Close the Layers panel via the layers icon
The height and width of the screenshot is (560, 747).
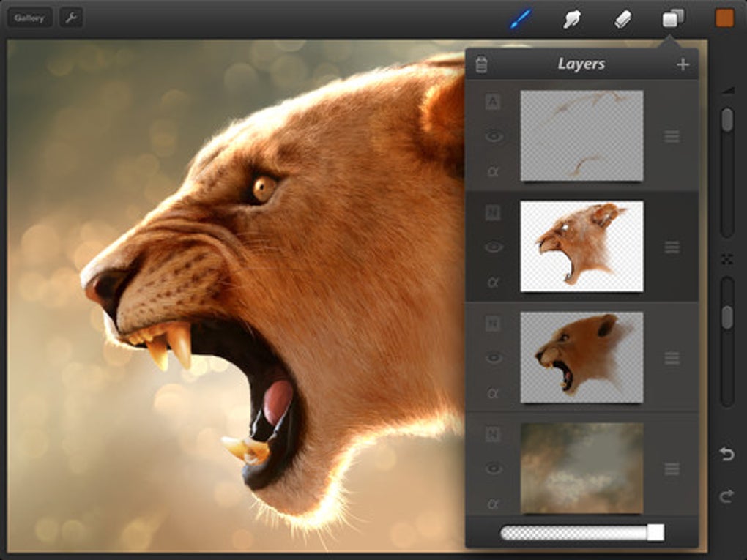click(x=673, y=19)
